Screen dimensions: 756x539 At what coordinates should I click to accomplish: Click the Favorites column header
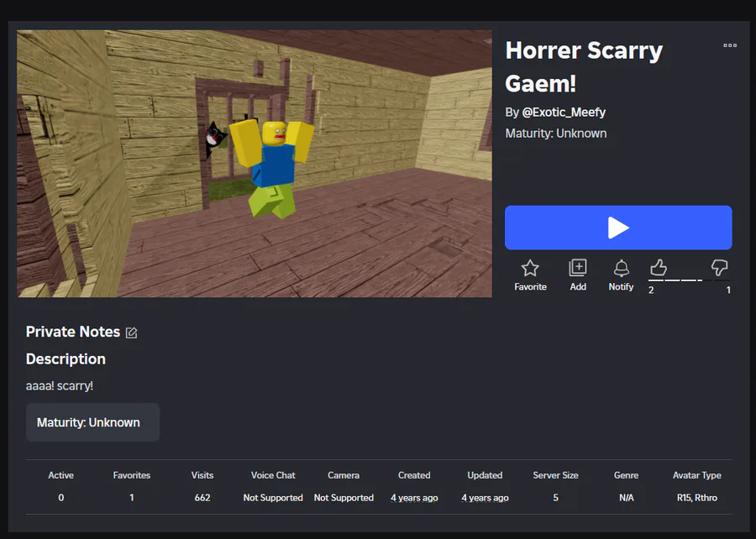(x=132, y=475)
